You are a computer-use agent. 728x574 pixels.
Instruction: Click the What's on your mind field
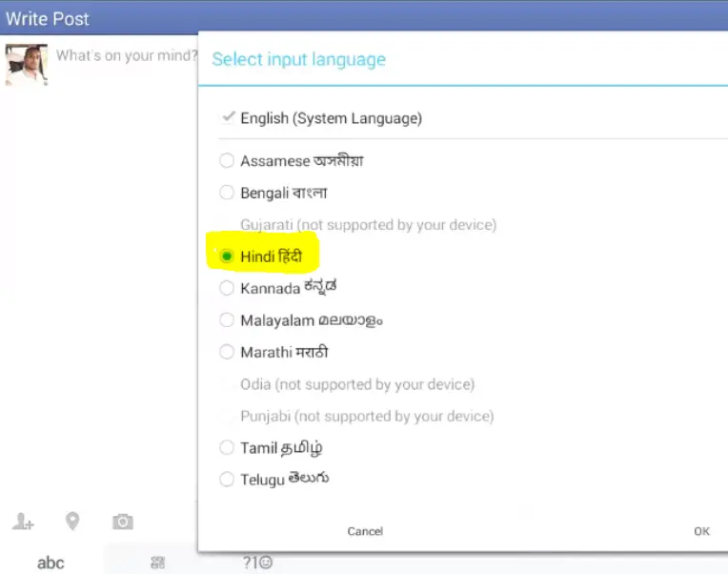pos(127,55)
